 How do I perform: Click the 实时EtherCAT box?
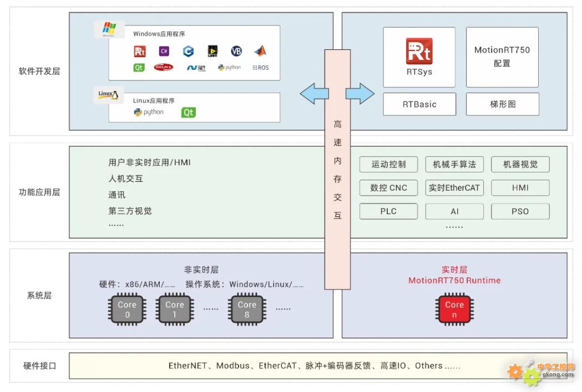[454, 188]
